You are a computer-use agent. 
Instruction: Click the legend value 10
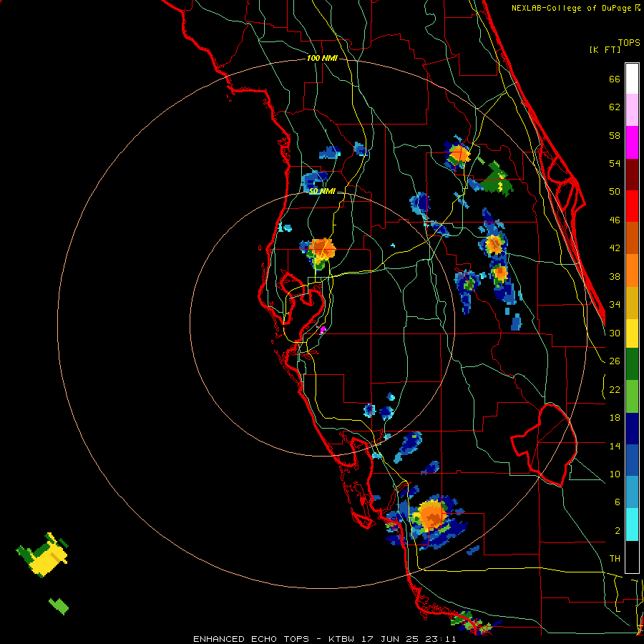pyautogui.click(x=615, y=474)
